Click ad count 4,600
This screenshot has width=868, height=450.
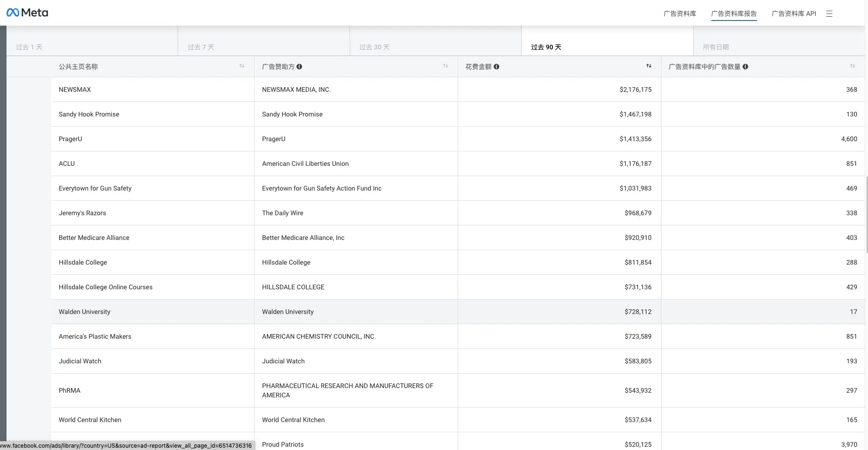coord(849,139)
